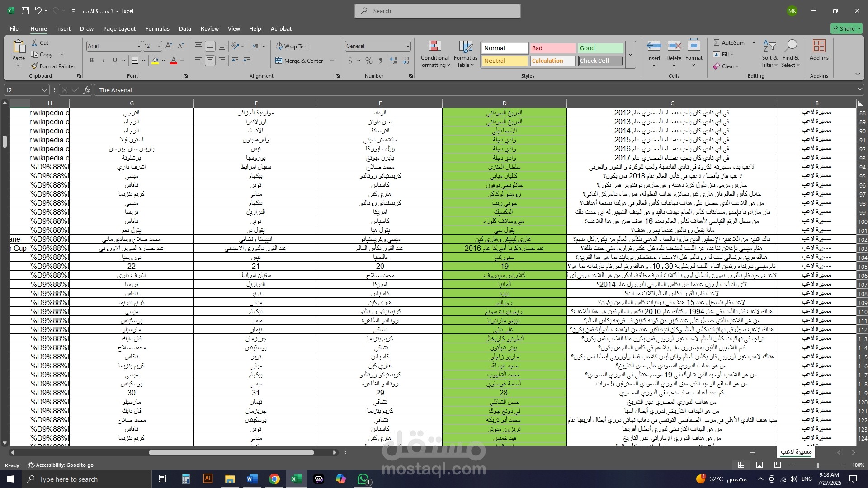Click the Sort & Filter icon
This screenshot has height=488, width=868.
(769, 46)
